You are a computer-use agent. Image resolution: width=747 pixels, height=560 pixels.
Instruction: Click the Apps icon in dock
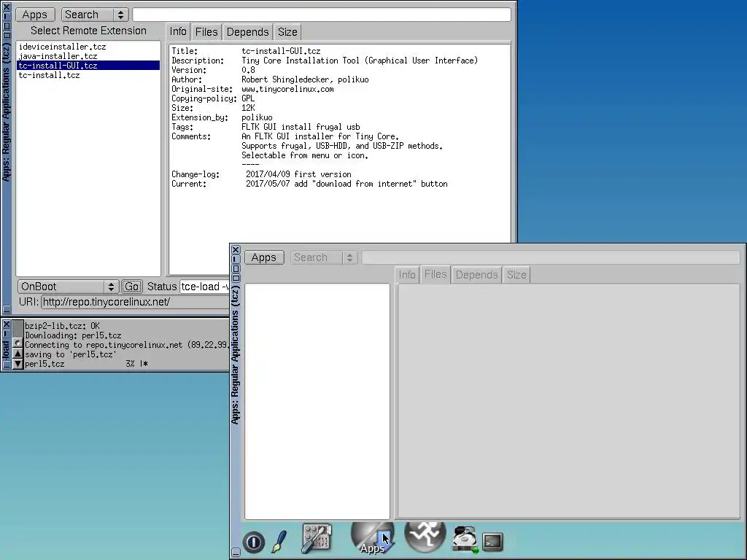point(373,538)
